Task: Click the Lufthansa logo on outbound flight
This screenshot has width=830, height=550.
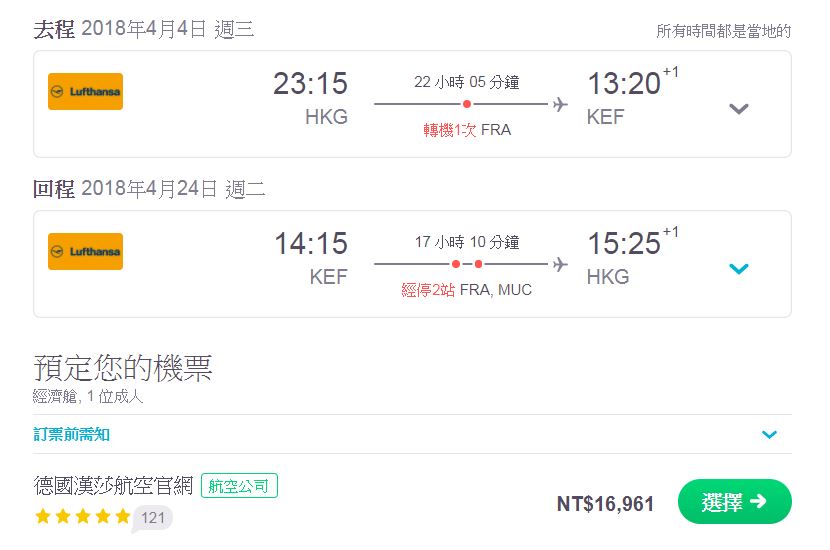Action: 85,92
